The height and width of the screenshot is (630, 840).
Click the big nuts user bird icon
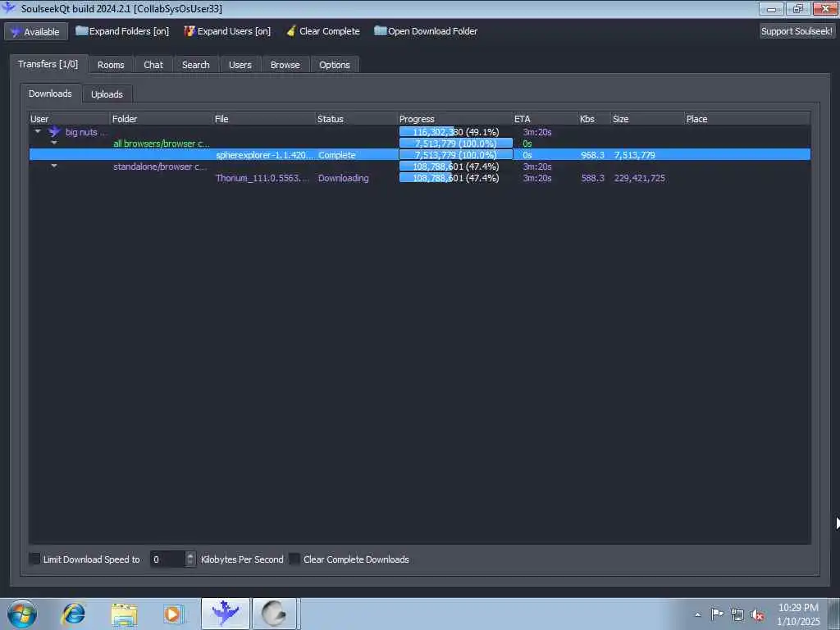point(54,132)
